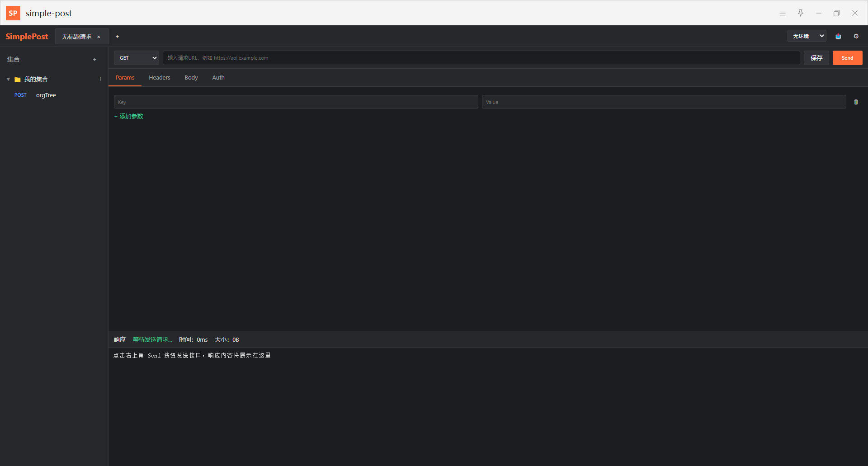Focus the request URL input field

click(x=481, y=58)
